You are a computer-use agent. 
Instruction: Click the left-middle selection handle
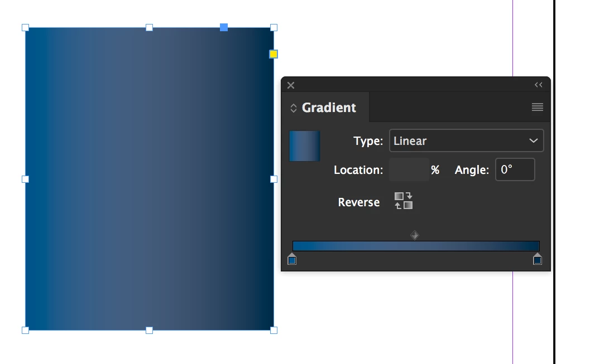click(25, 179)
